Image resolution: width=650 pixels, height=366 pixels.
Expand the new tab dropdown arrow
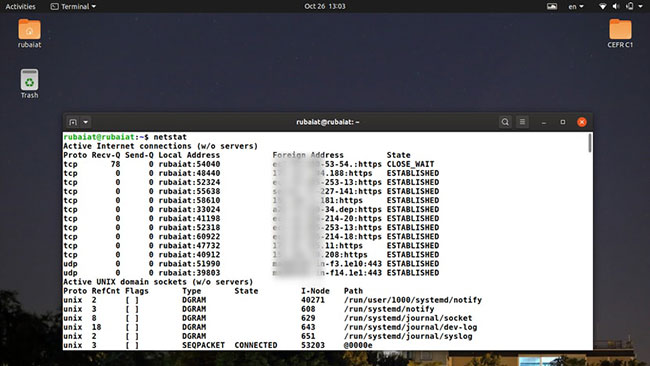[x=85, y=122]
